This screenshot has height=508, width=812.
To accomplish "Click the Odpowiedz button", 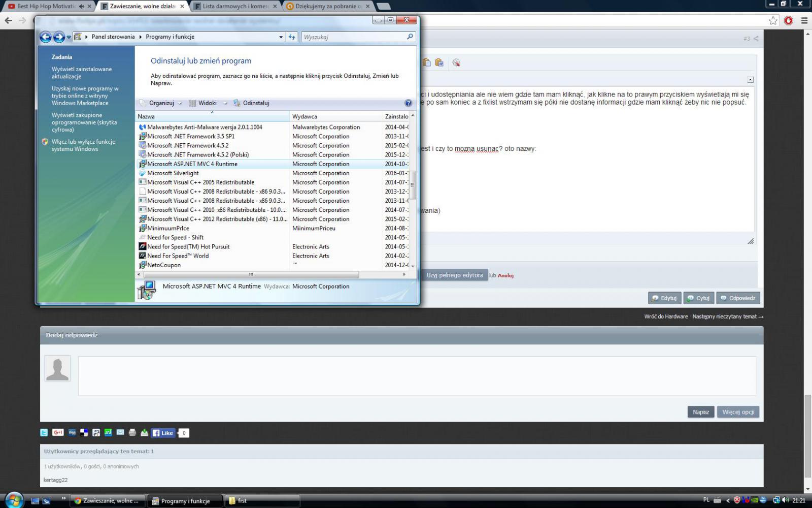I will coord(738,298).
